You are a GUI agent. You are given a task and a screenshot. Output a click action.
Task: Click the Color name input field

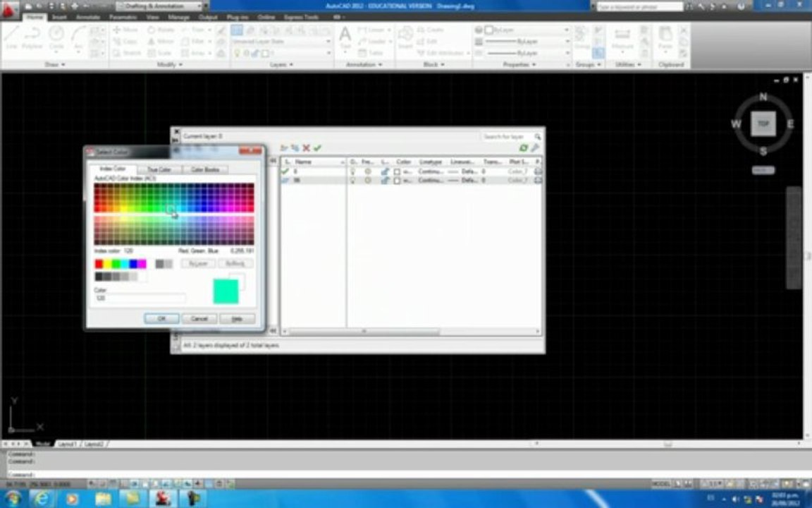tap(140, 298)
